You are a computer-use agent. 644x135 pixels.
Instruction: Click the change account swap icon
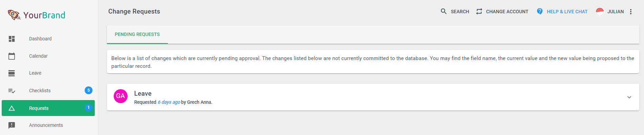(479, 12)
